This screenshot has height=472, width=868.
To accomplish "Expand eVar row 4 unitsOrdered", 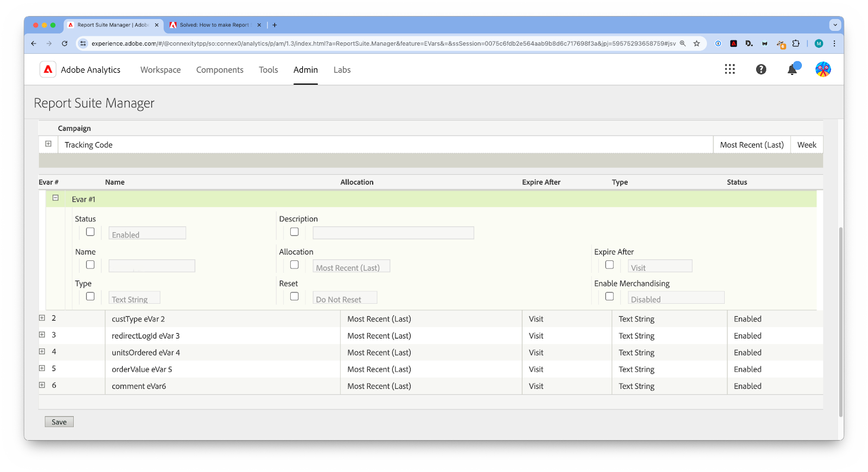I will click(42, 352).
